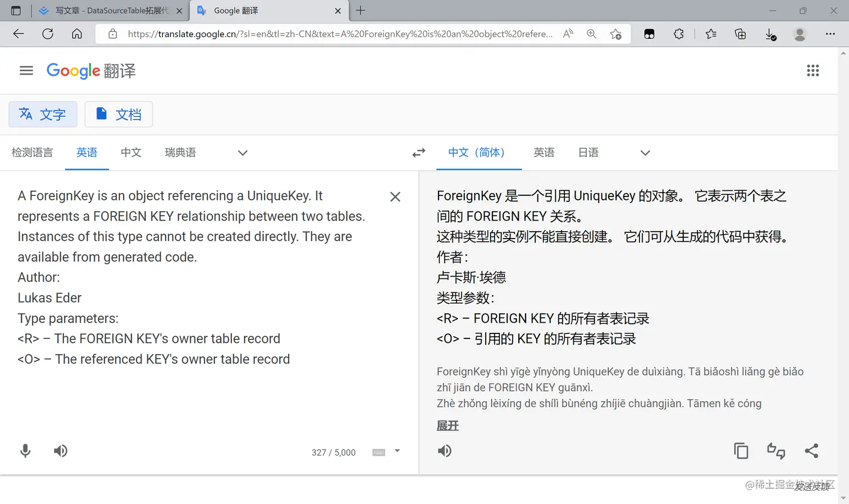Open browser Downloads
849x504 pixels.
click(770, 34)
